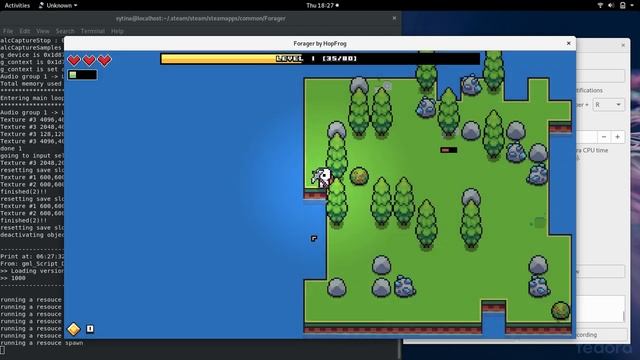Click the coin count number beside the coin
640x360 pixels.
coord(90,329)
